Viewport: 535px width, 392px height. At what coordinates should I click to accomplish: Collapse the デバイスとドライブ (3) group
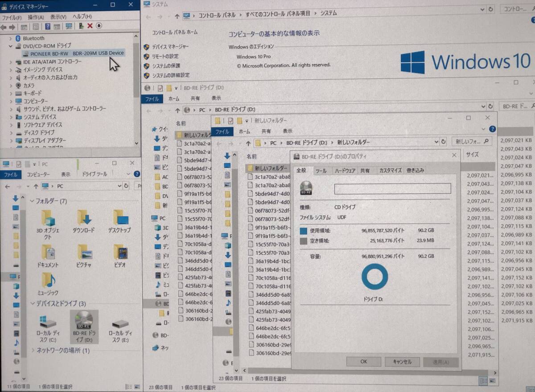32,304
